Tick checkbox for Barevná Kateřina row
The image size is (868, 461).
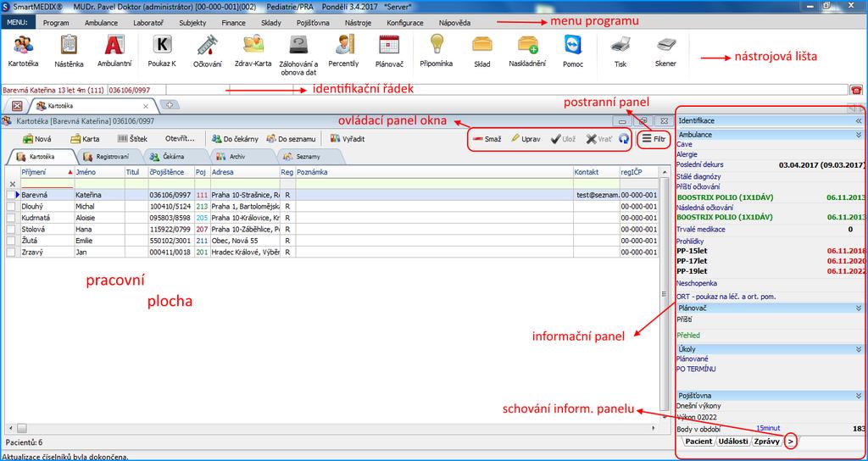pos(11,196)
